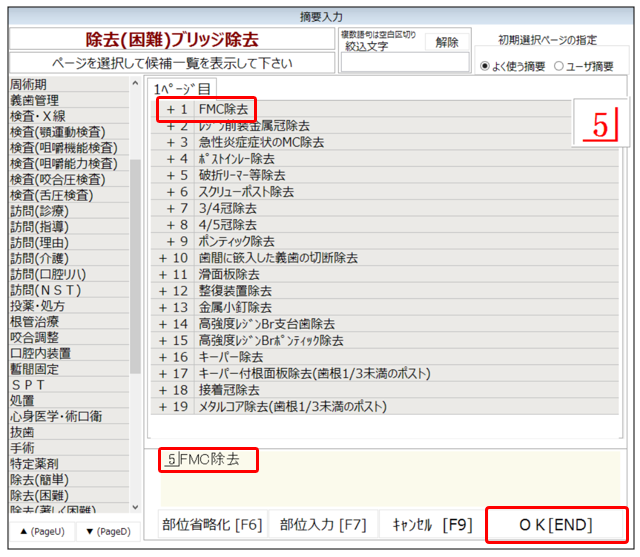Click the OK [END] button

tap(557, 525)
